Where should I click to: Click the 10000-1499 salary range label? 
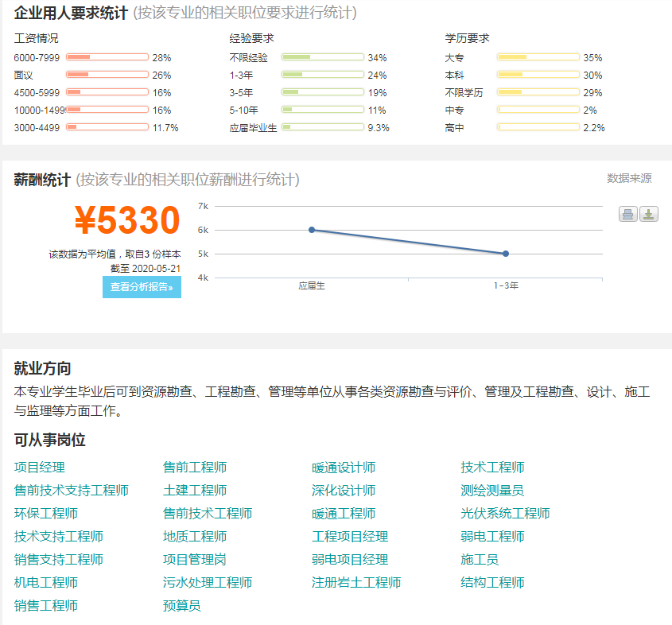pyautogui.click(x=40, y=110)
